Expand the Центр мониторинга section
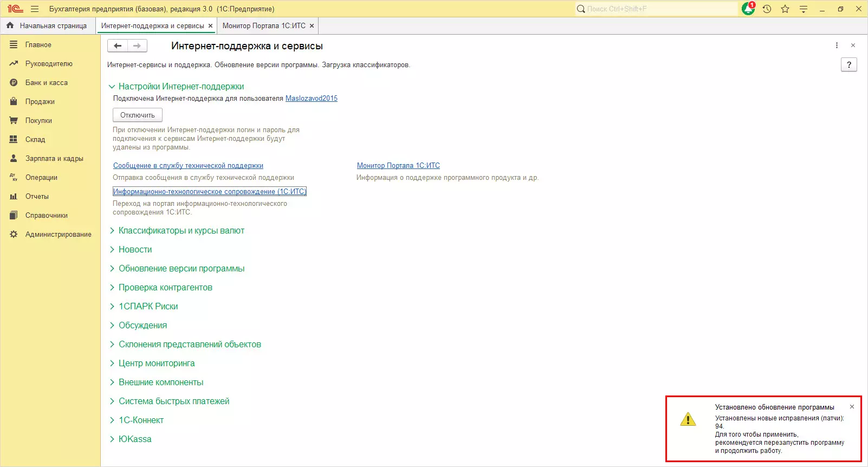 tap(112, 364)
